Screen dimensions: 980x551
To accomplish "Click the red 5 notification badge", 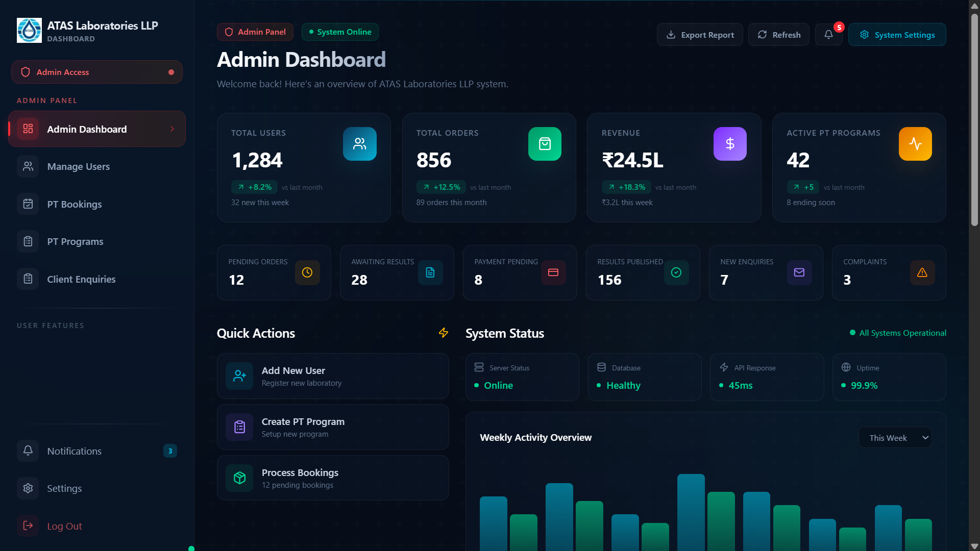I will (x=839, y=27).
